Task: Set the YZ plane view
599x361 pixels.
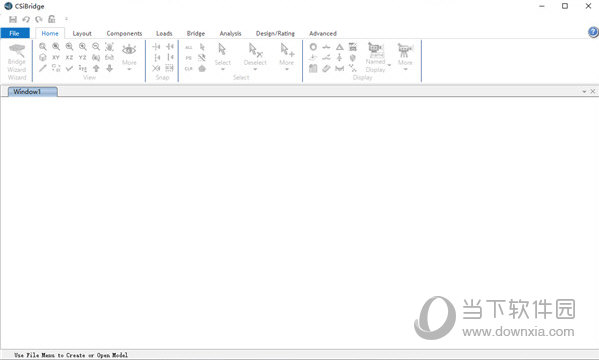Action: (83, 57)
